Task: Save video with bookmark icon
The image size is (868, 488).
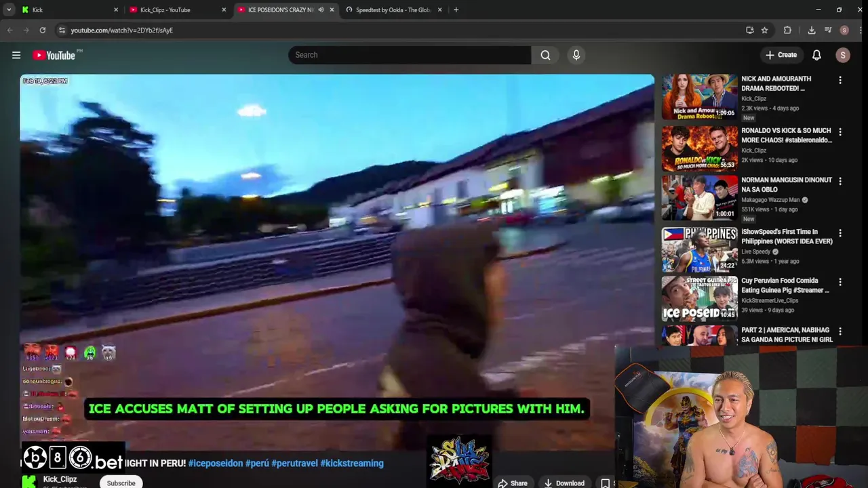Action: (606, 483)
